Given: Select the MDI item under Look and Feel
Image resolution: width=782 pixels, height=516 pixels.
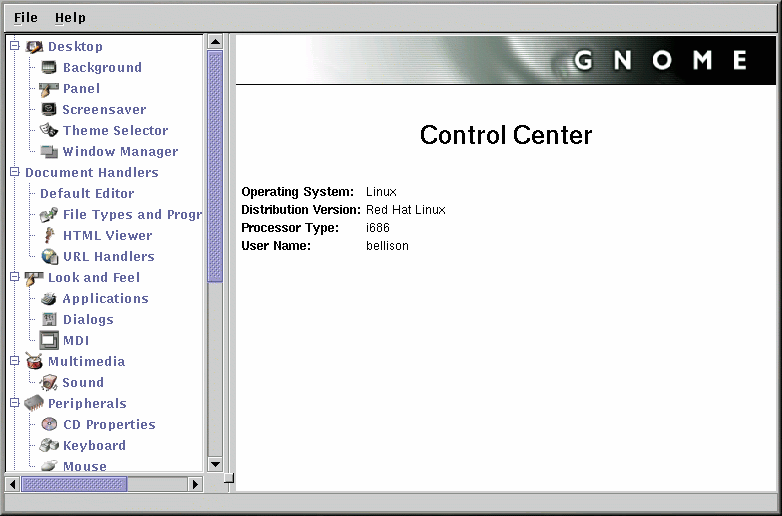Looking at the screenshot, I should pos(76,341).
